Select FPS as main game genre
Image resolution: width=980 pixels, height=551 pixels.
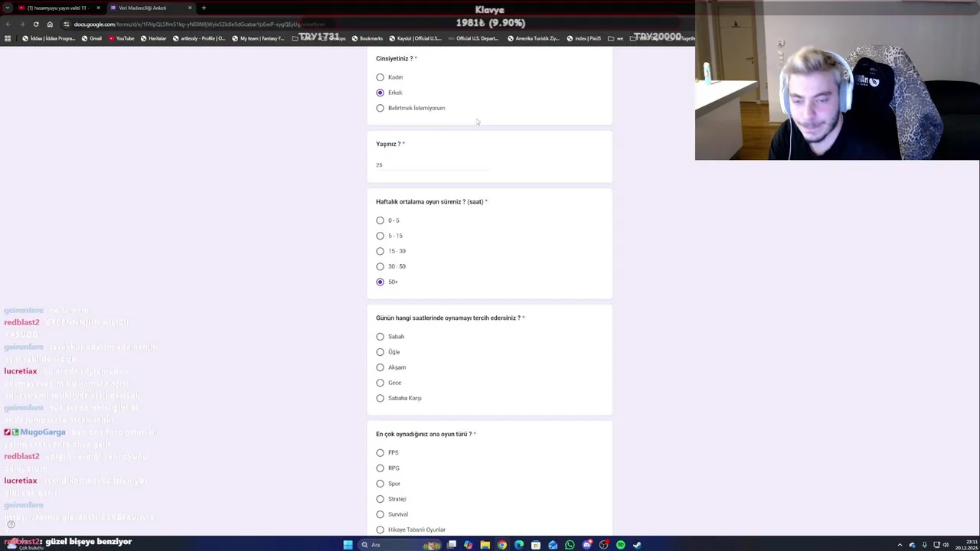coord(380,453)
